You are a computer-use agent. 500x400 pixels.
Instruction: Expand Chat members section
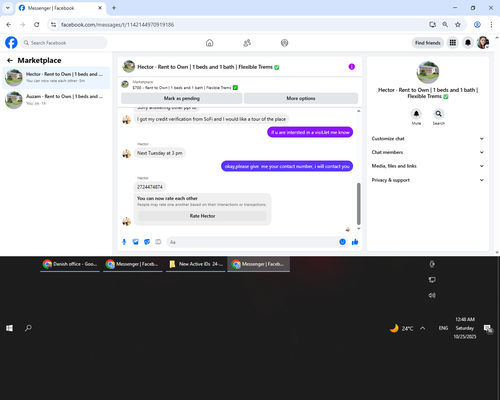click(428, 152)
